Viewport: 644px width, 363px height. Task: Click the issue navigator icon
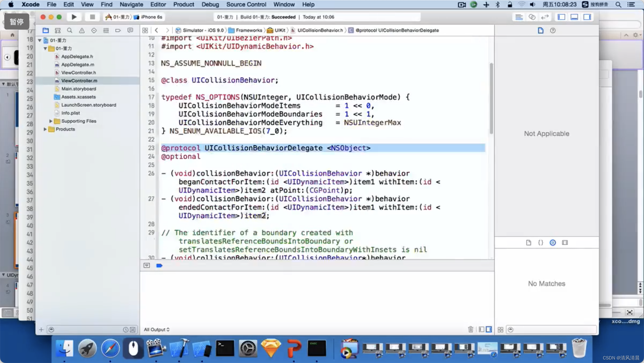pyautogui.click(x=81, y=30)
